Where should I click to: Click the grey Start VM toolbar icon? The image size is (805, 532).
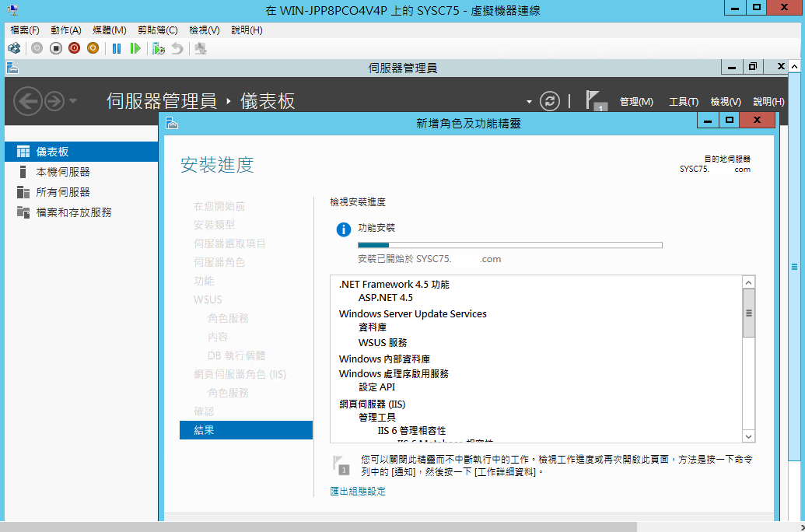click(x=37, y=48)
